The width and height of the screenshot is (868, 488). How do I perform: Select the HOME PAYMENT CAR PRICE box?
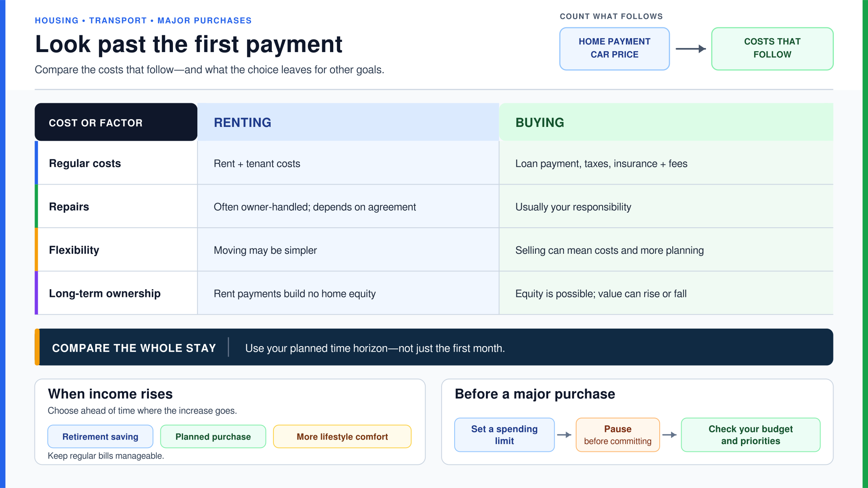point(614,49)
